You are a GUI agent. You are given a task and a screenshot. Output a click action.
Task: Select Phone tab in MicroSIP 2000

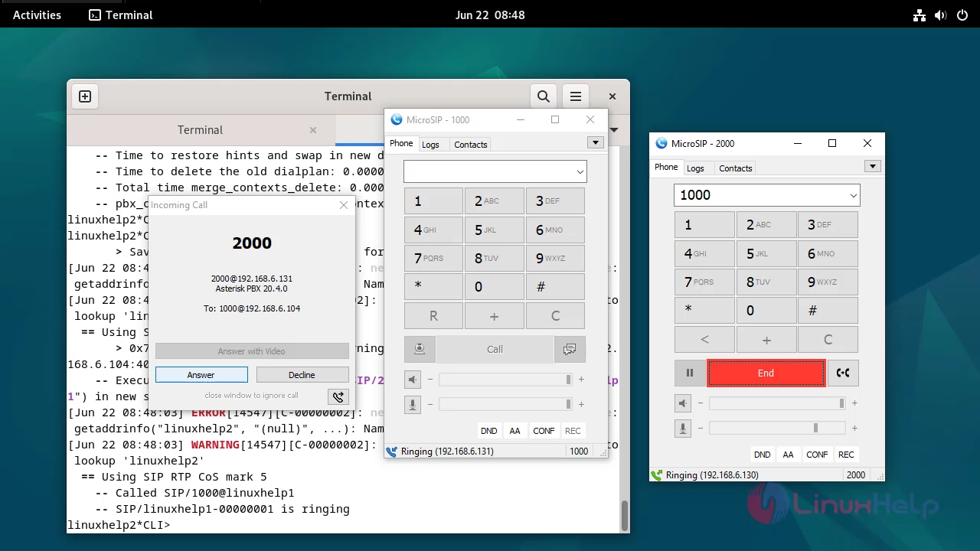tap(666, 167)
